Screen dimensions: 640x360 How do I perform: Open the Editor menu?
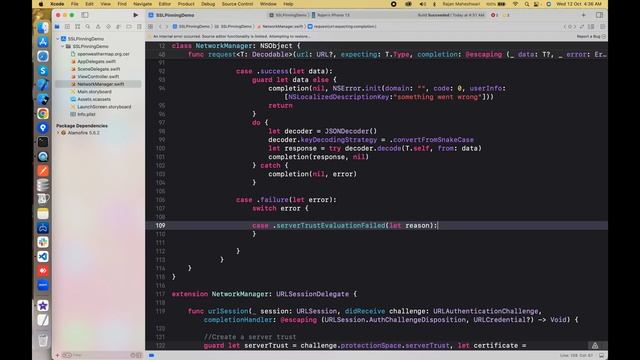pyautogui.click(x=164, y=4)
